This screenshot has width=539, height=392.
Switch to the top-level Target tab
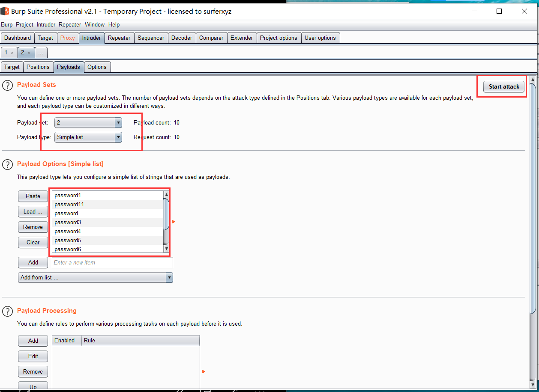point(45,38)
